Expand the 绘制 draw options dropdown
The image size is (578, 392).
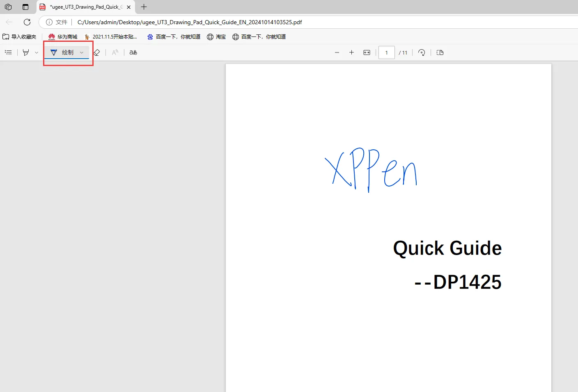point(82,52)
